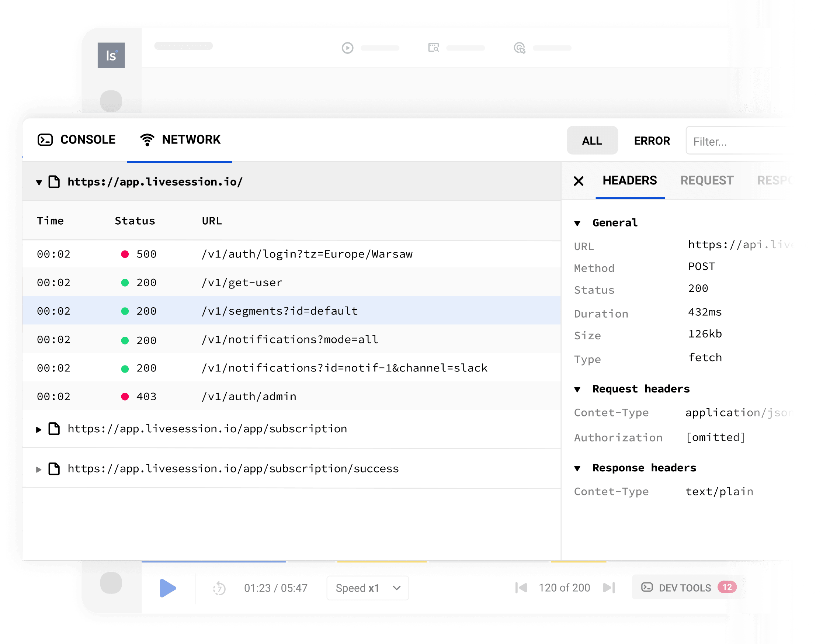Expand the app/subscription page group

click(38, 429)
